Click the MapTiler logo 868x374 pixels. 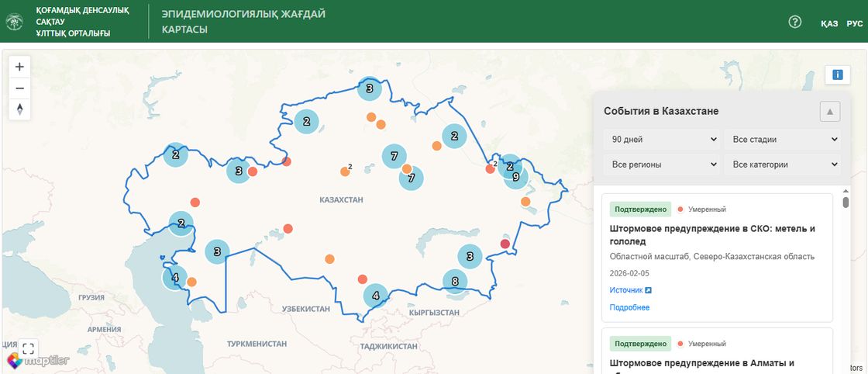(39, 361)
